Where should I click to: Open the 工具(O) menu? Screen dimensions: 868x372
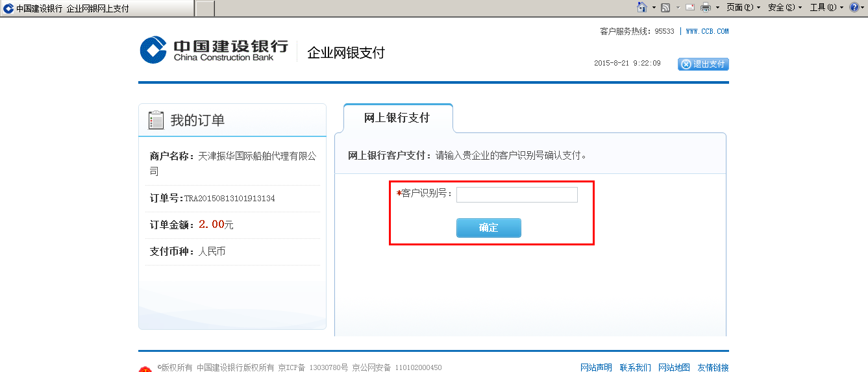point(827,8)
